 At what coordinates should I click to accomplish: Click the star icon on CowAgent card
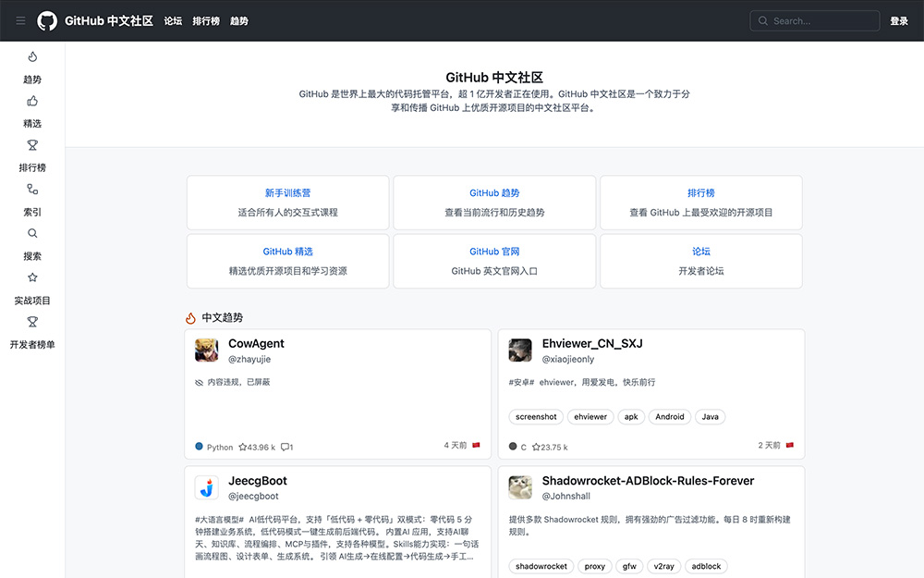click(243, 447)
